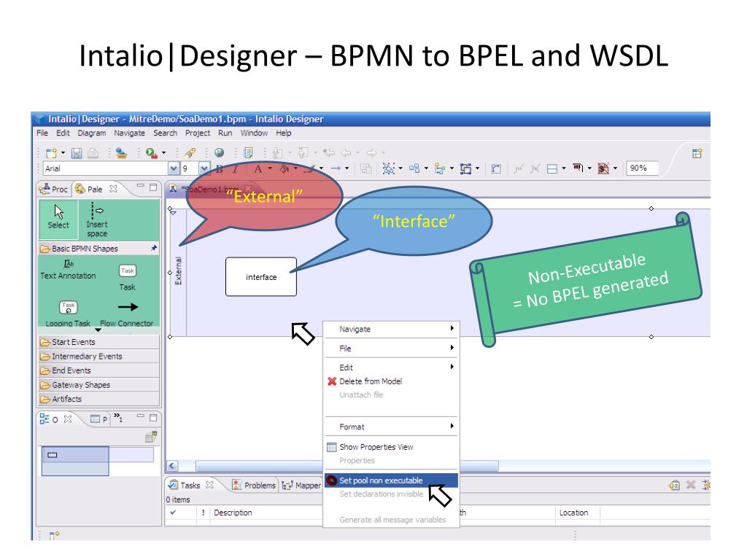The height and width of the screenshot is (560, 747).
Task: Switch to the Mapper tab
Action: point(301,485)
